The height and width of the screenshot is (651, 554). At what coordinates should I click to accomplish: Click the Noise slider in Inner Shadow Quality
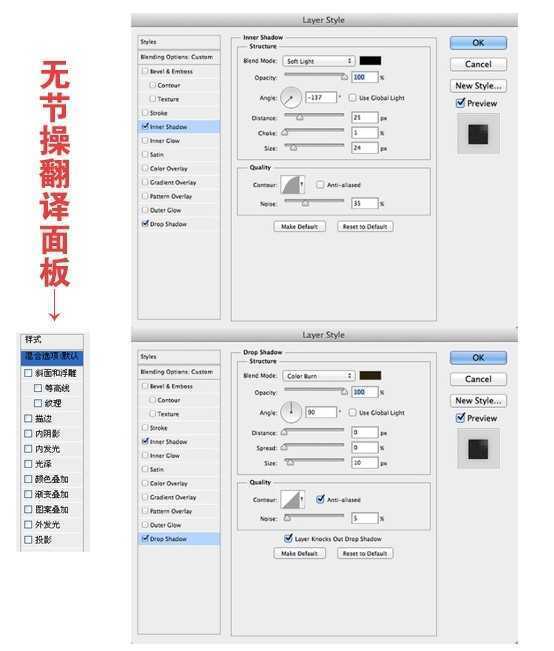point(314,203)
